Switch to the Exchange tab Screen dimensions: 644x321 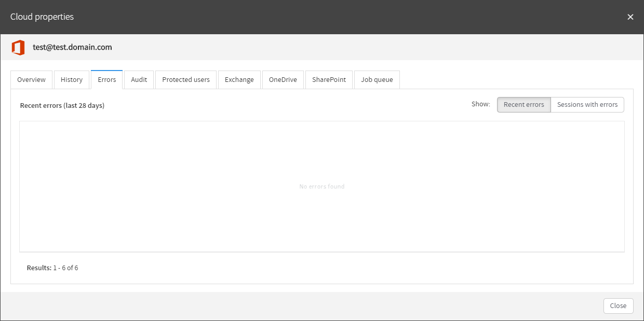239,80
